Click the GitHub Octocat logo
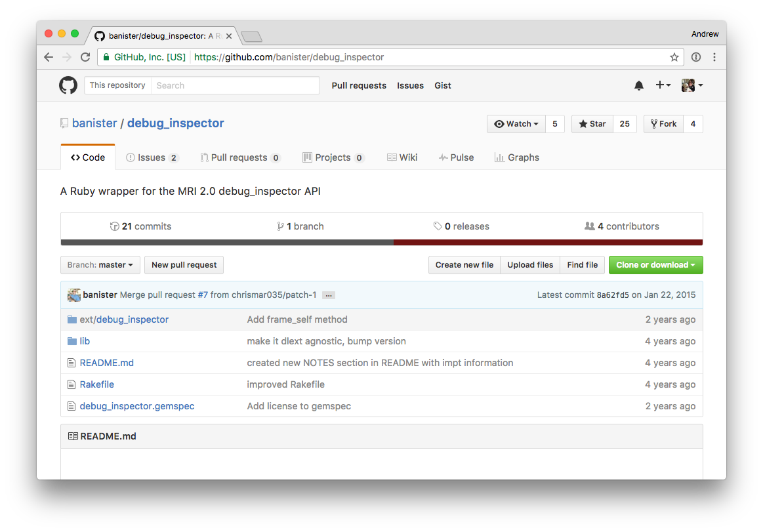 [x=68, y=85]
